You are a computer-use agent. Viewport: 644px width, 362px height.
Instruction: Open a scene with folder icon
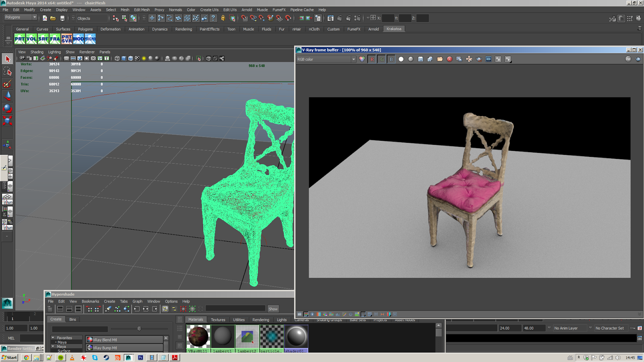pyautogui.click(x=53, y=18)
